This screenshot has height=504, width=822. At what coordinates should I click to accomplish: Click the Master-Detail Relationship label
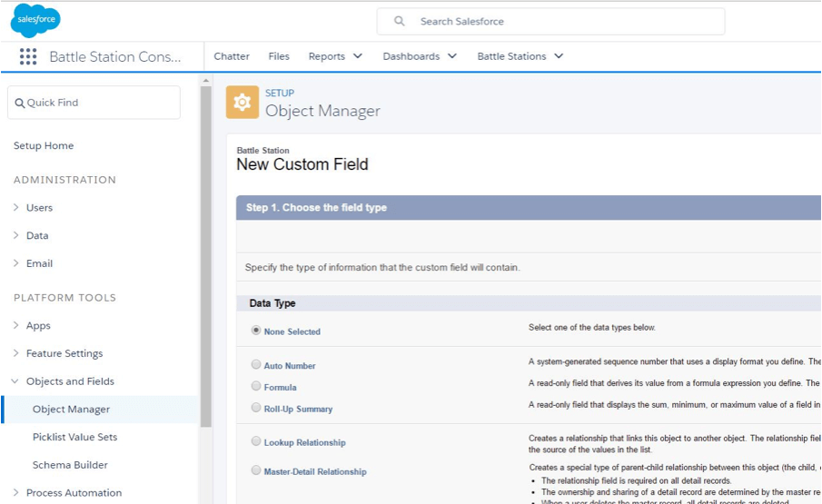coord(315,471)
